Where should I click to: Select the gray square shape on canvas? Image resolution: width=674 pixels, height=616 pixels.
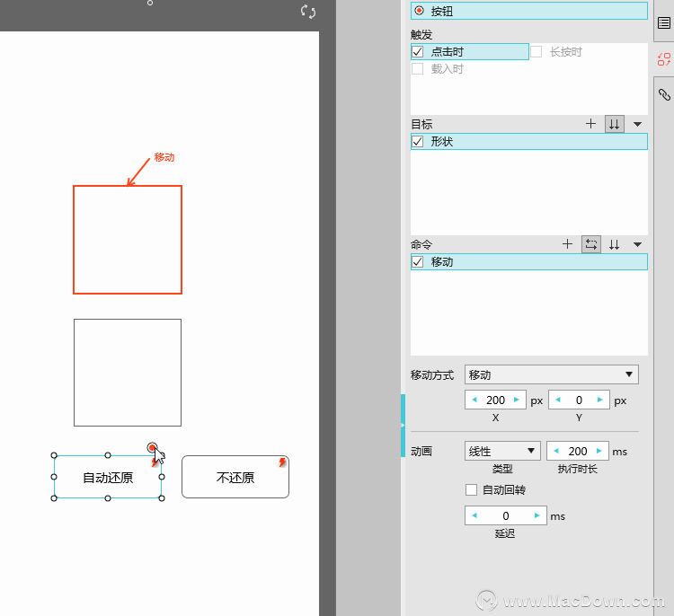pyautogui.click(x=128, y=373)
